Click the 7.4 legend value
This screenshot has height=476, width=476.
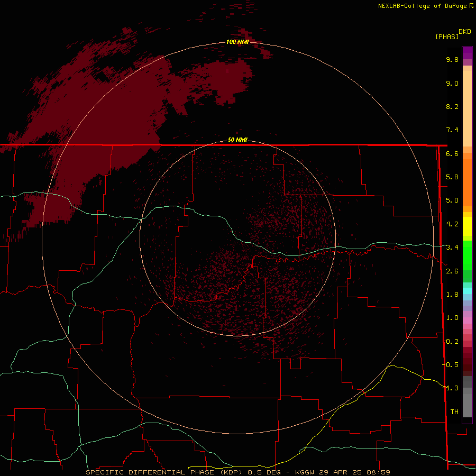452,130
